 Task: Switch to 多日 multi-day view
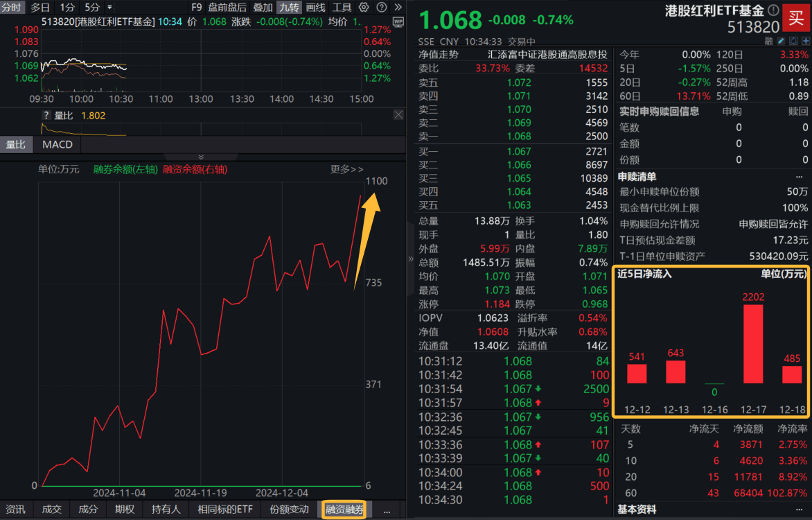pos(40,7)
